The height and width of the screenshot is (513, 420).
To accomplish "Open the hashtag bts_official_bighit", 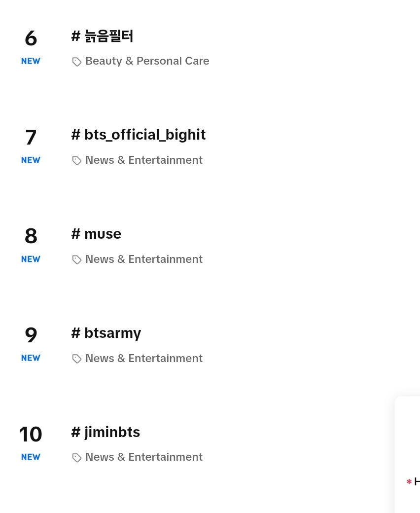I will click(x=139, y=135).
